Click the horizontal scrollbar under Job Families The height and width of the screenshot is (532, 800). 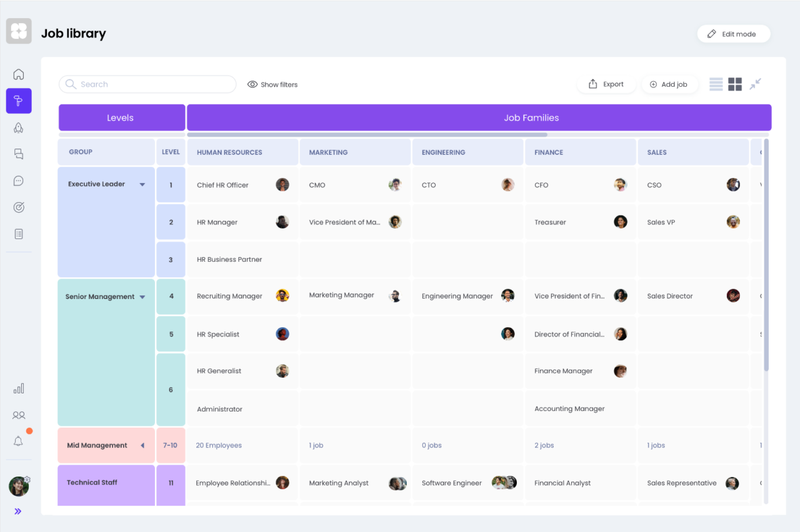[x=367, y=134]
